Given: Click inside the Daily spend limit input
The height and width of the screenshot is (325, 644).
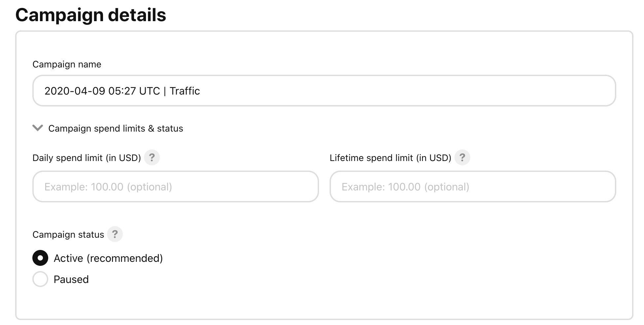Looking at the screenshot, I should (175, 186).
